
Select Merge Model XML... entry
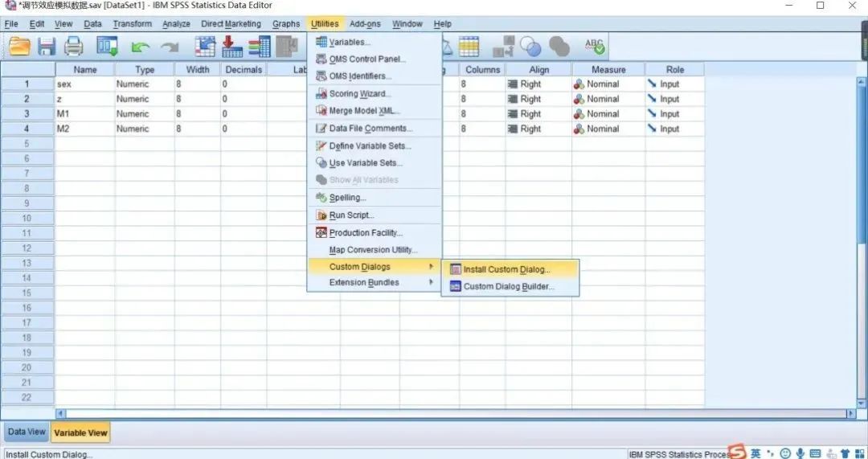[x=375, y=111]
